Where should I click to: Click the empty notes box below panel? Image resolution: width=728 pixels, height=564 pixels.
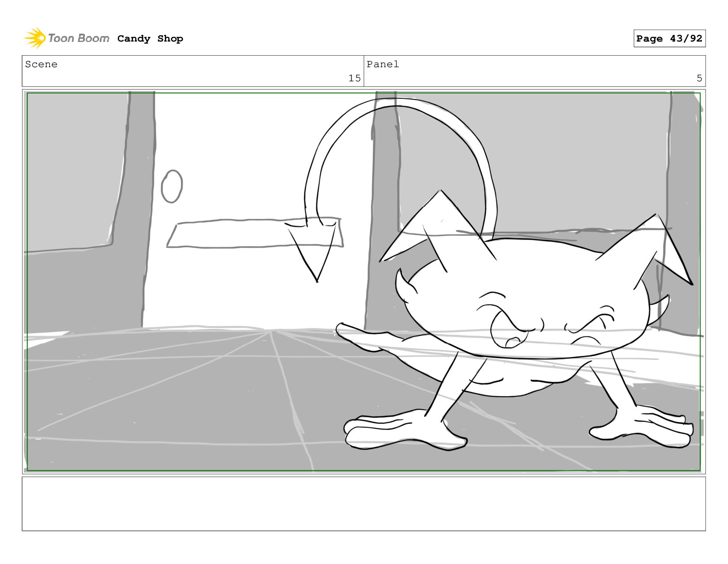coord(364,503)
